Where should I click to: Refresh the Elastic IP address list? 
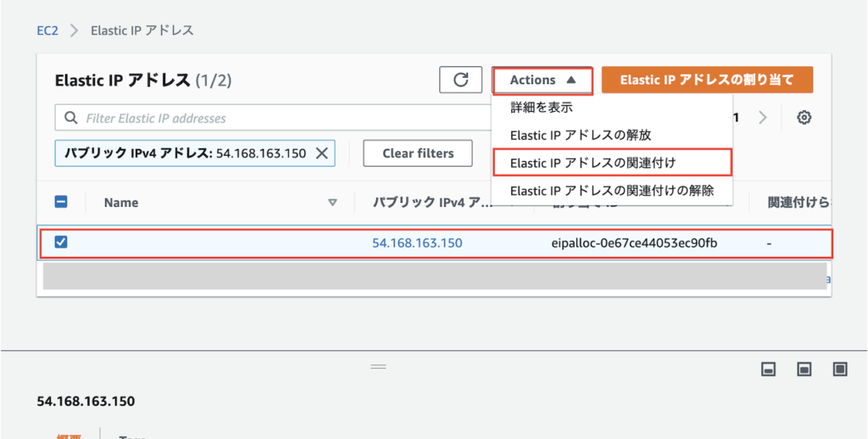click(x=461, y=80)
